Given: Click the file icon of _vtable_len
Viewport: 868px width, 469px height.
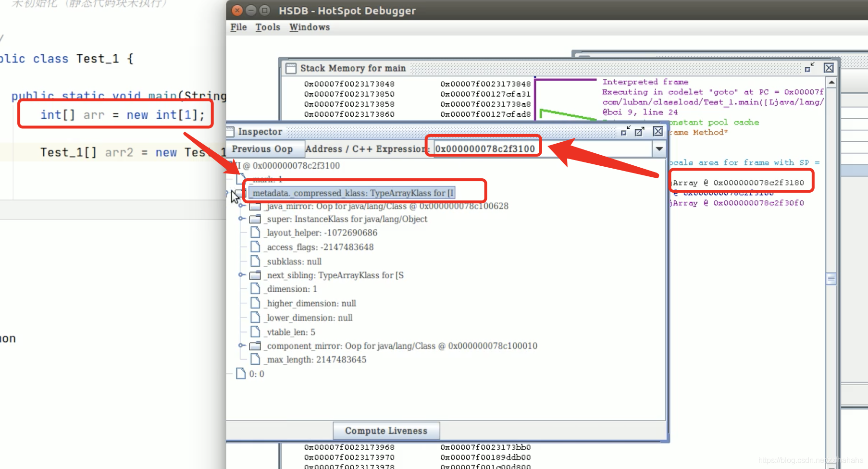Looking at the screenshot, I should (255, 332).
